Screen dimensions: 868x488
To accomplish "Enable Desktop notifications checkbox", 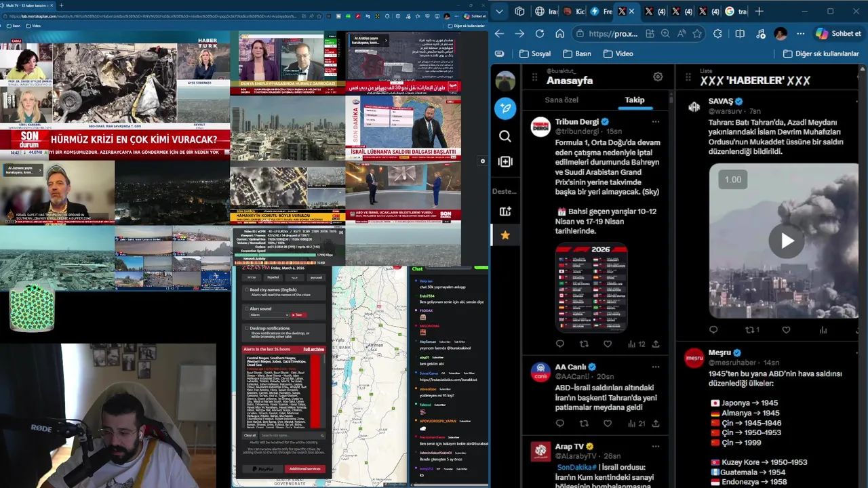I will (246, 328).
